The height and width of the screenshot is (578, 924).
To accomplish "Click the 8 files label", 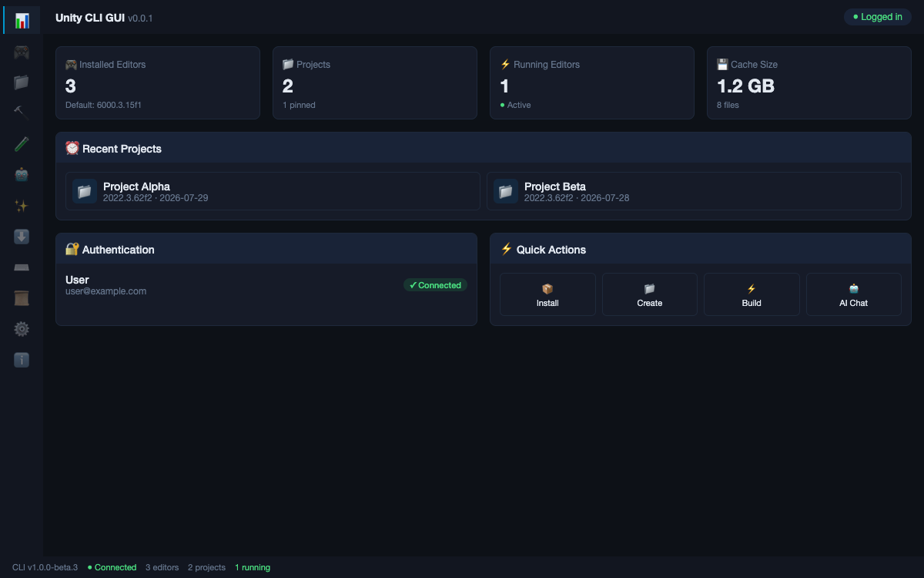I will click(728, 105).
